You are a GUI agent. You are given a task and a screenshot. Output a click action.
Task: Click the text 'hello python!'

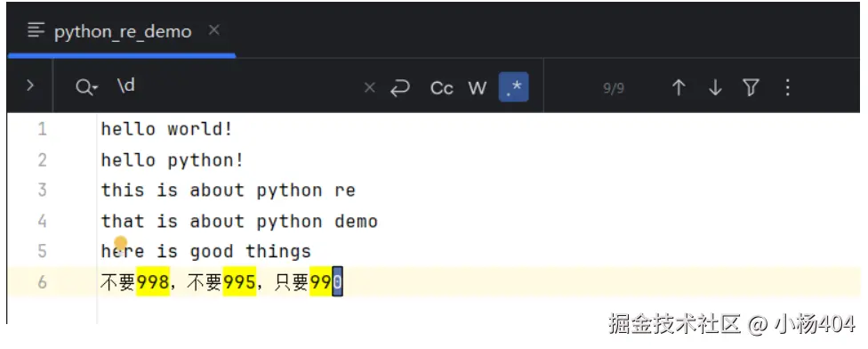(x=173, y=160)
